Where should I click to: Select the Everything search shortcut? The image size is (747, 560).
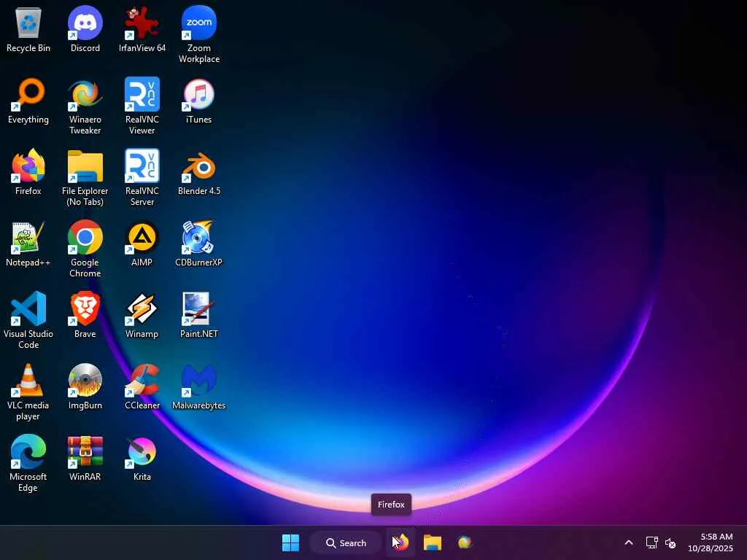coord(28,101)
